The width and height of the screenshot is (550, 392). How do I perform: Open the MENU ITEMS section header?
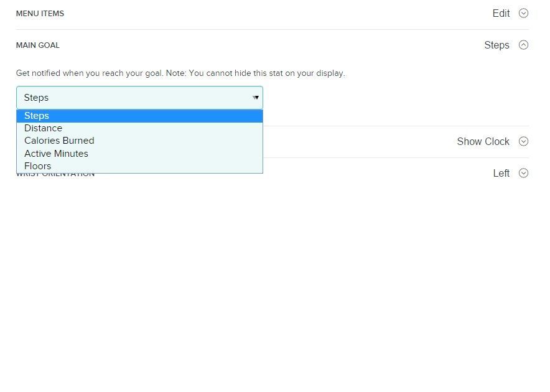coord(40,14)
